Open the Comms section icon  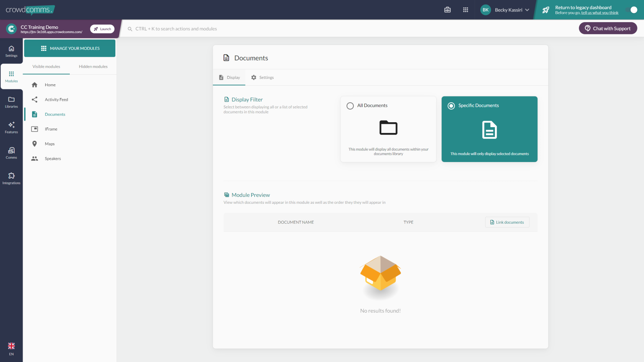(x=11, y=153)
